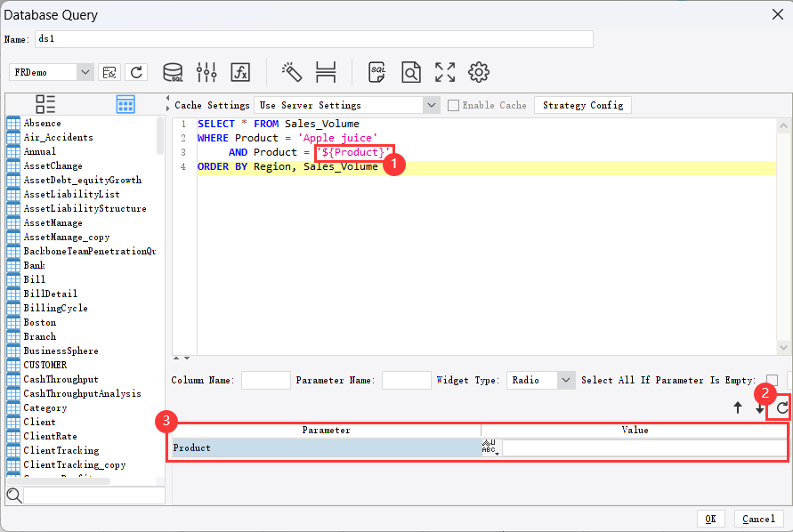Select the AssetLiabilityList table

(x=71, y=194)
